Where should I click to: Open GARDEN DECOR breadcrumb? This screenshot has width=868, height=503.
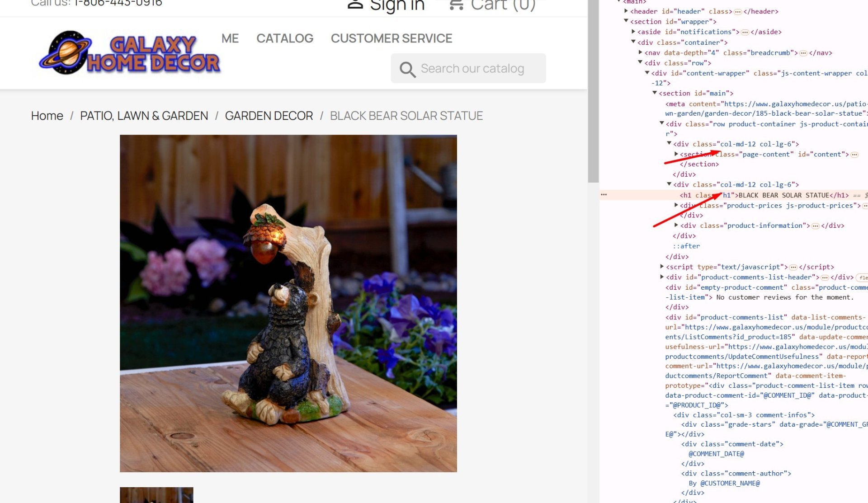coord(269,116)
